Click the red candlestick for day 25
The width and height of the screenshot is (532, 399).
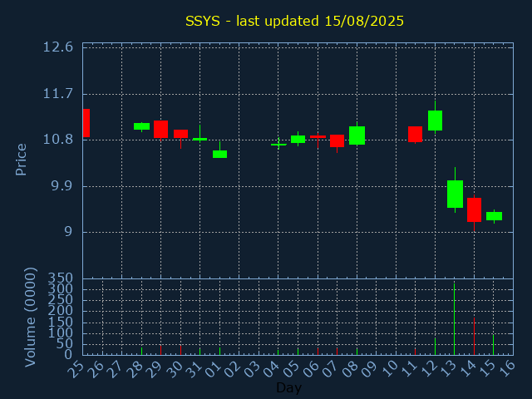(x=86, y=123)
